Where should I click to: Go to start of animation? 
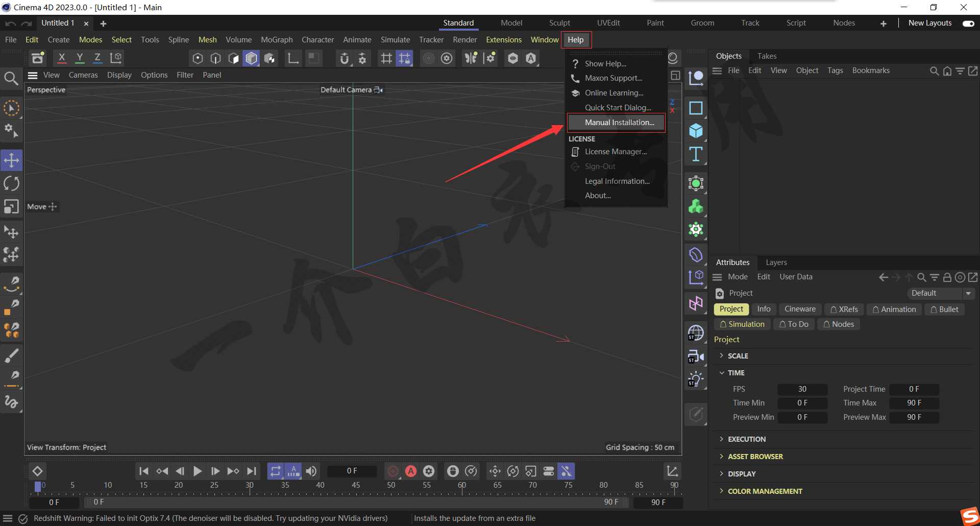pos(144,471)
